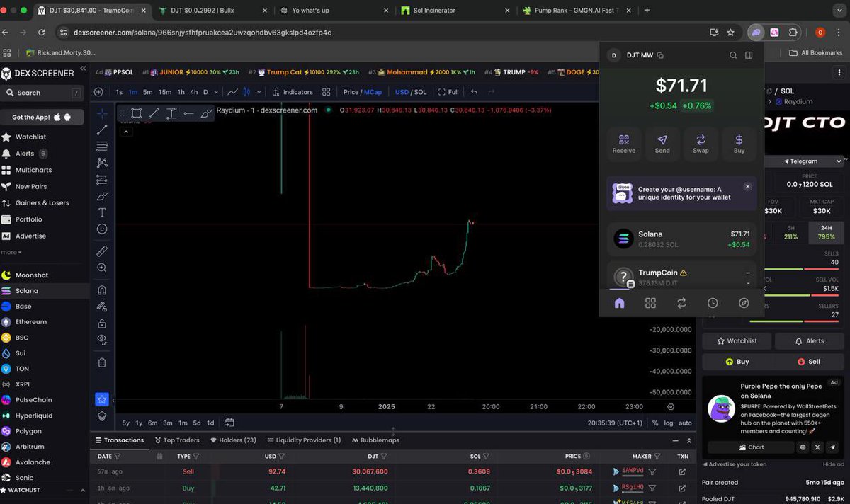850x504 pixels.
Task: Open the emoji icon drawing tool
Action: [x=102, y=229]
